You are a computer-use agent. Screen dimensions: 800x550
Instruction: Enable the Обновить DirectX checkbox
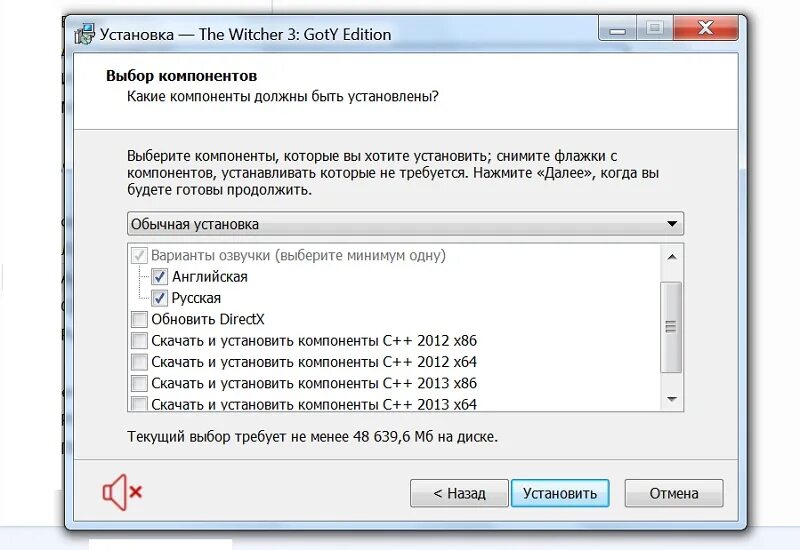[x=139, y=319]
